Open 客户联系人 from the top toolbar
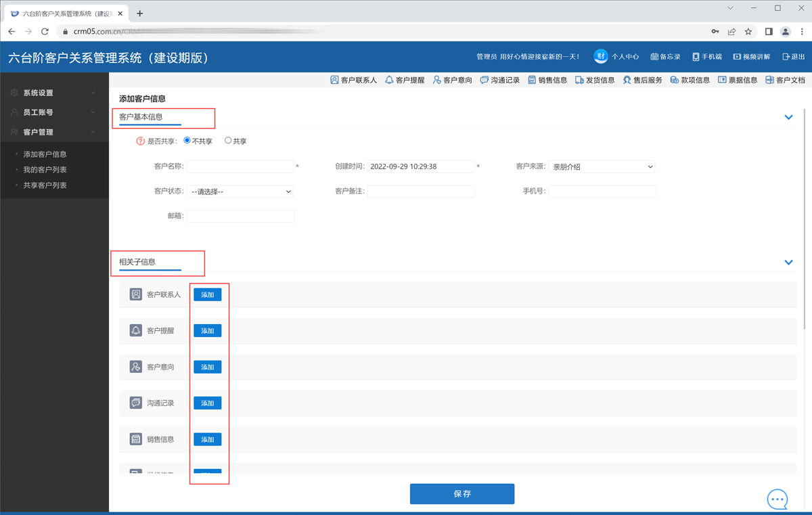 pyautogui.click(x=353, y=80)
